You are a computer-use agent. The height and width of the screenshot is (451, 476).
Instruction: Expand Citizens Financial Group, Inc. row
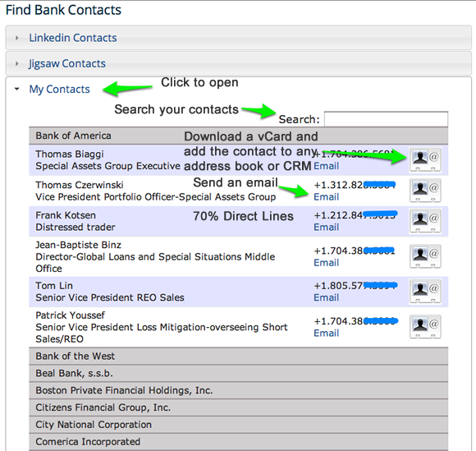[x=238, y=407]
